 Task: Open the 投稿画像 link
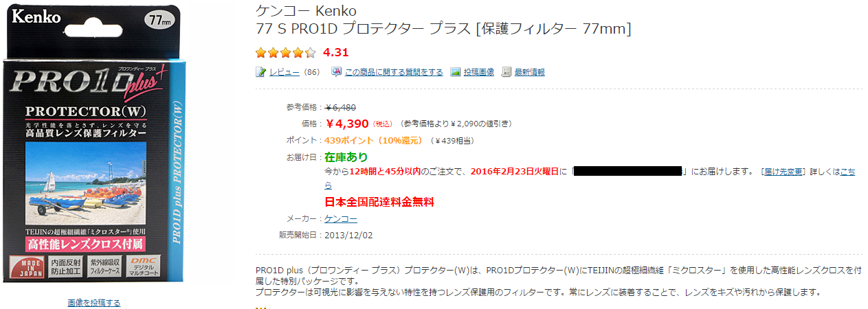pyautogui.click(x=478, y=72)
